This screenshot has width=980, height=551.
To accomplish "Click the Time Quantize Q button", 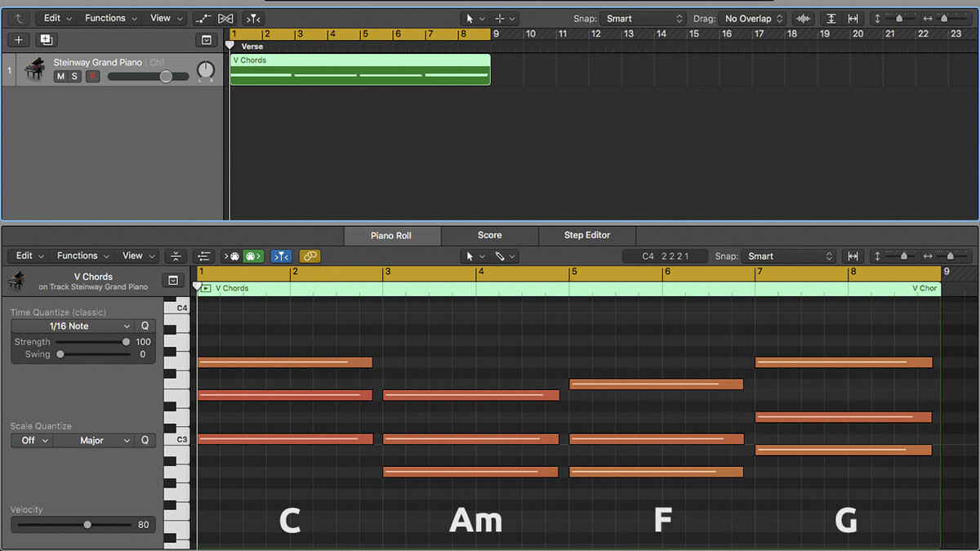I will pyautogui.click(x=145, y=326).
